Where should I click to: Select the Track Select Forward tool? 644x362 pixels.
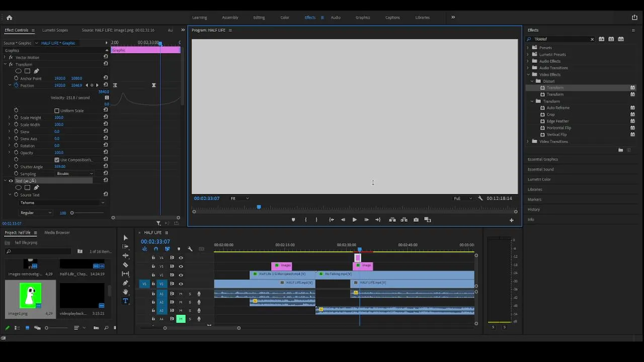click(125, 247)
